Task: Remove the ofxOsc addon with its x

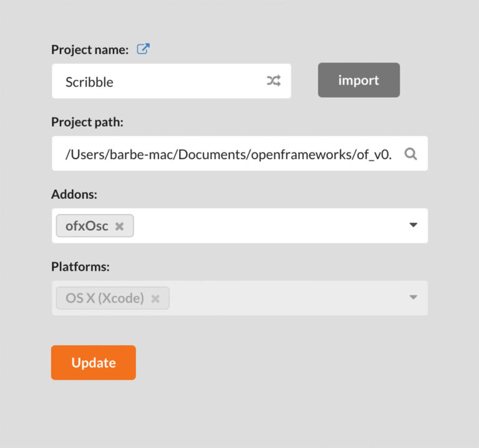Action: tap(120, 226)
